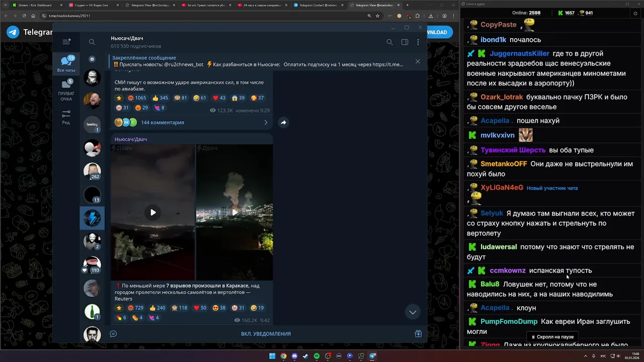Open Spotify from the taskbar
644x362 pixels.
click(316, 356)
